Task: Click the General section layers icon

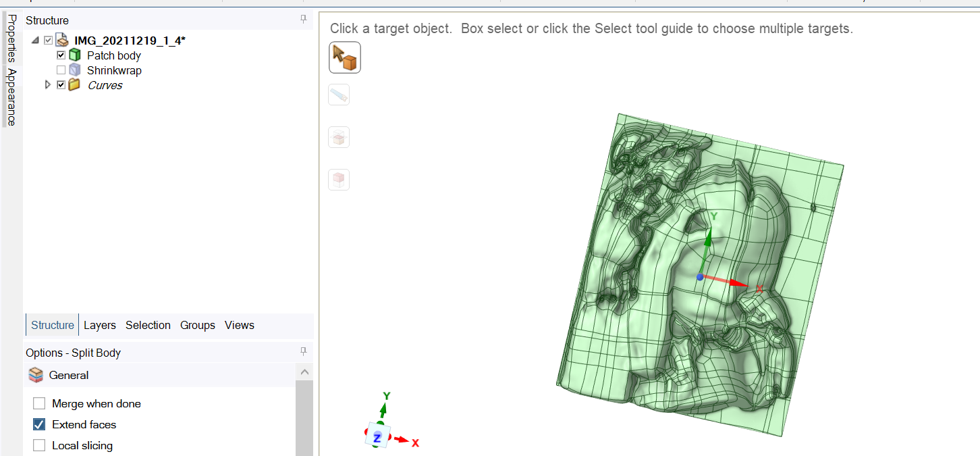Action: tap(36, 375)
